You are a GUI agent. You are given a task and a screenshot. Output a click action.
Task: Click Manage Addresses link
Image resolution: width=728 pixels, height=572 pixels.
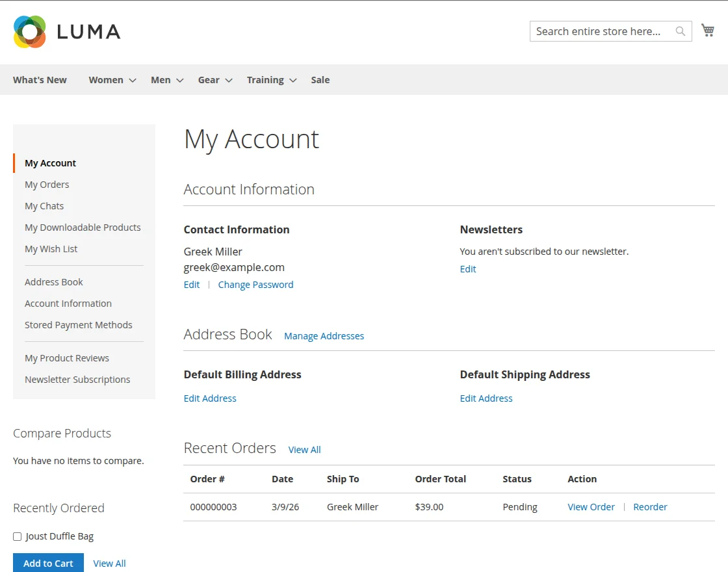pyautogui.click(x=324, y=336)
